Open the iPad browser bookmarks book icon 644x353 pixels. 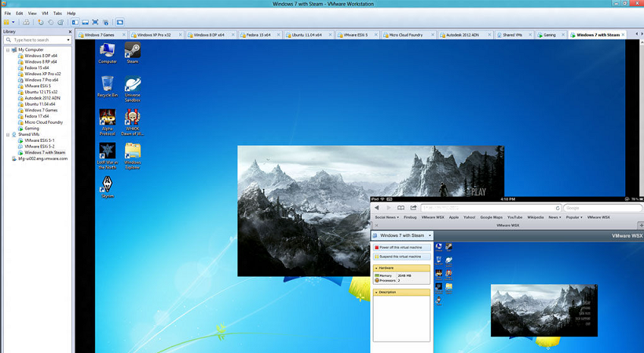click(401, 208)
